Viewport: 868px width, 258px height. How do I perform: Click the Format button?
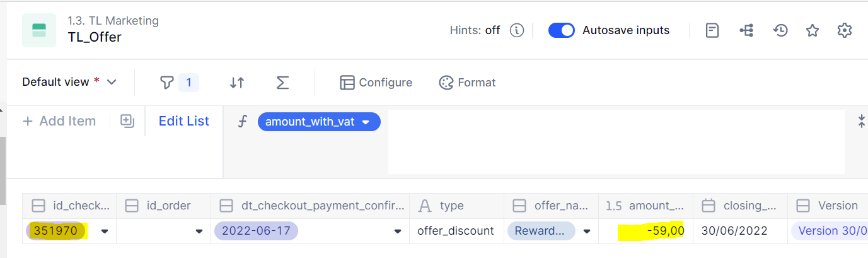[x=467, y=83]
